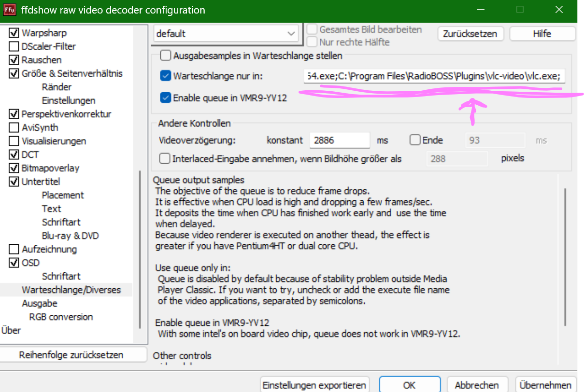Check the Ende checkbox

pyautogui.click(x=415, y=140)
